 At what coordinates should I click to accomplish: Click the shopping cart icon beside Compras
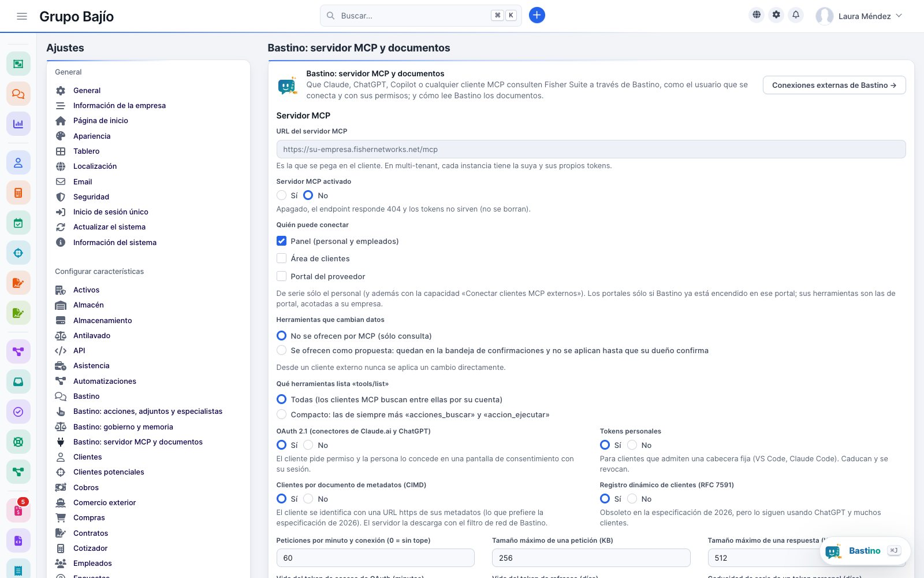61,517
